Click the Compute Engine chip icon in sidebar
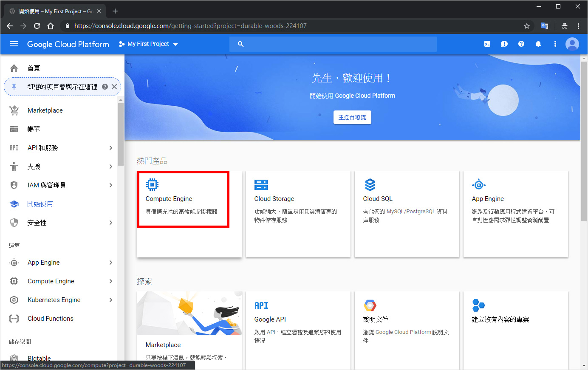Image resolution: width=588 pixels, height=370 pixels. click(x=14, y=281)
